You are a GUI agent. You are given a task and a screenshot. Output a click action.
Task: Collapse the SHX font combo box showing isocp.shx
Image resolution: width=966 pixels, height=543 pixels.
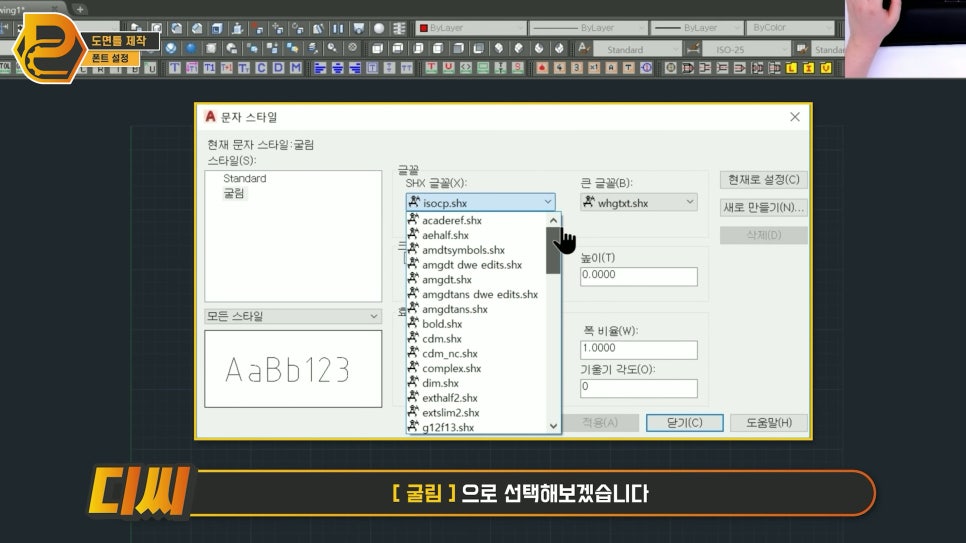coord(481,202)
